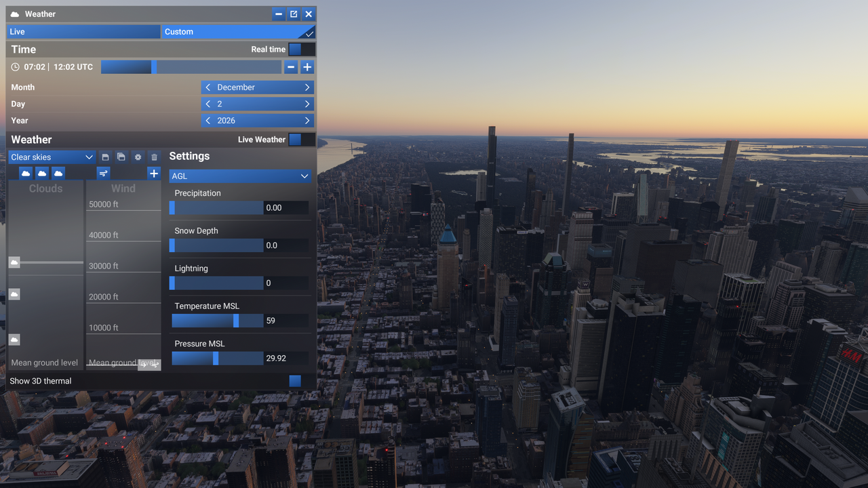Click the time of day slider
The width and height of the screenshot is (868, 488).
[x=191, y=67]
